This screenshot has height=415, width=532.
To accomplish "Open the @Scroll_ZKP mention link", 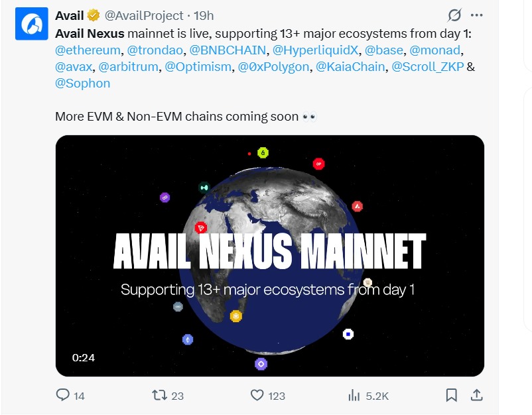I will [428, 67].
